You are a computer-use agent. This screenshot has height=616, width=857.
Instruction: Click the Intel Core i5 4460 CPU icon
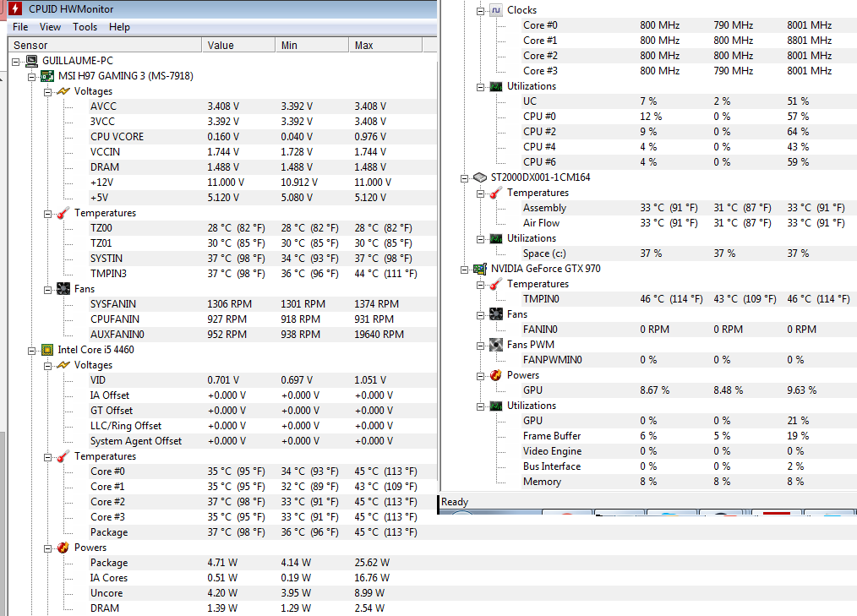coord(47,350)
